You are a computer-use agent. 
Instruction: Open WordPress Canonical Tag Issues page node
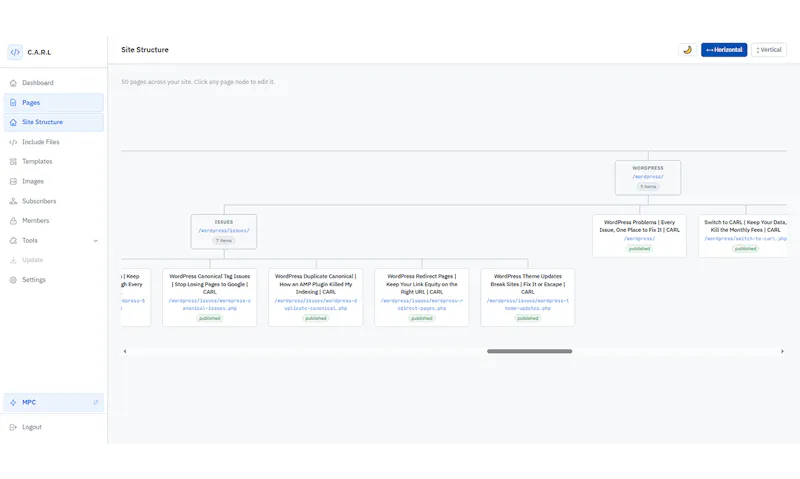click(x=210, y=297)
